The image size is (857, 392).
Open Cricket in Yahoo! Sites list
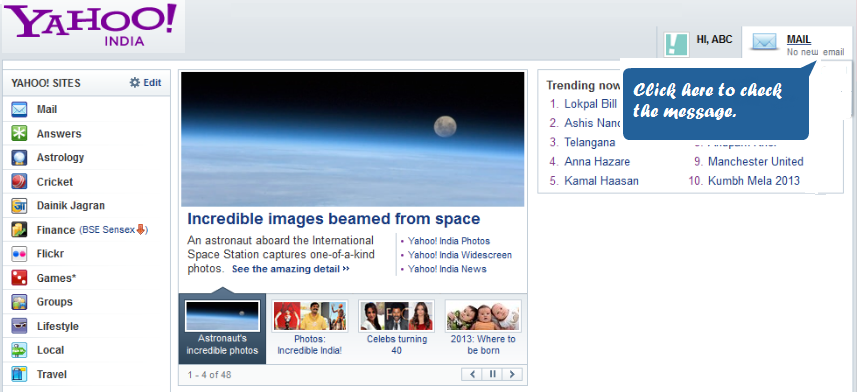55,182
